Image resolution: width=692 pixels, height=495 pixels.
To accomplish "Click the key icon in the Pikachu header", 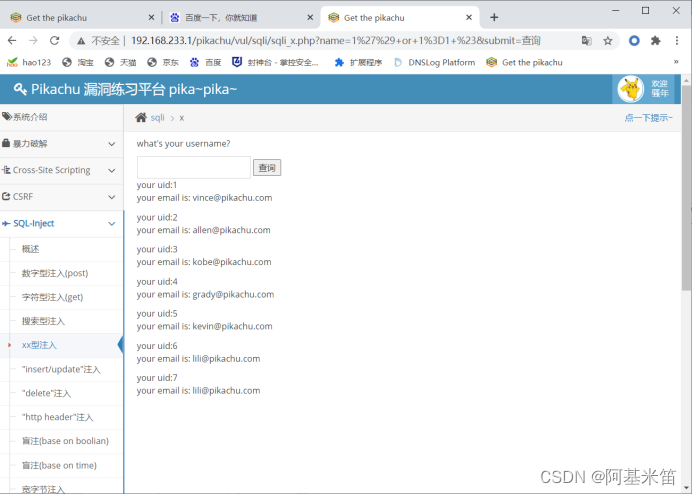I will tap(20, 89).
